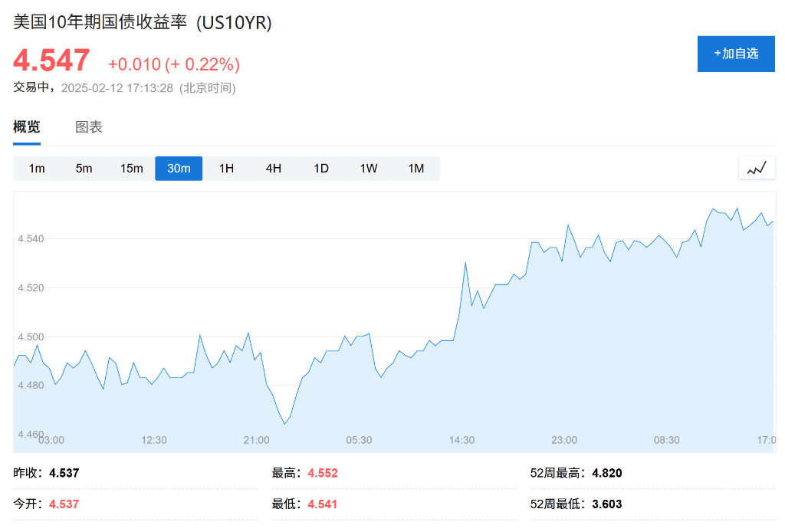This screenshot has width=785, height=532.
Task: Click the +加自选 watchlist button
Action: (x=735, y=54)
